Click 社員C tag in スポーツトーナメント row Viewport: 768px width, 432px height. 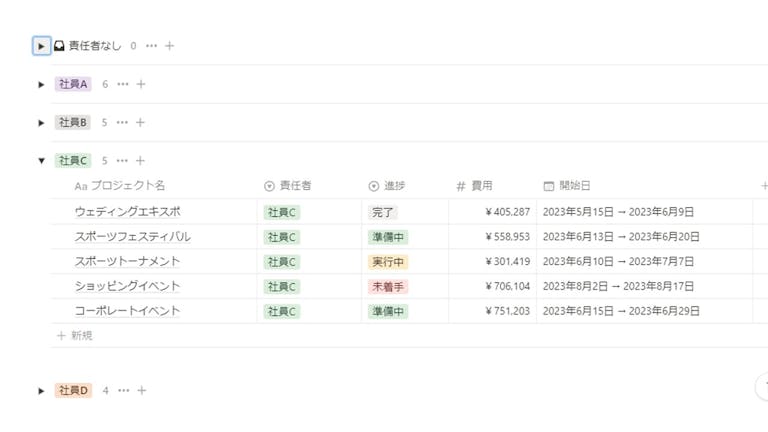click(282, 262)
